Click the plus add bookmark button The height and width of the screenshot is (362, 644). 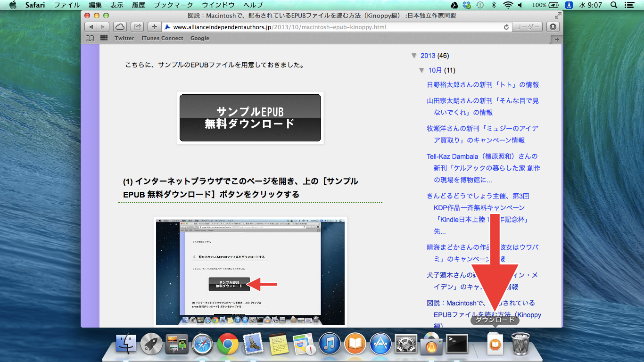154,27
